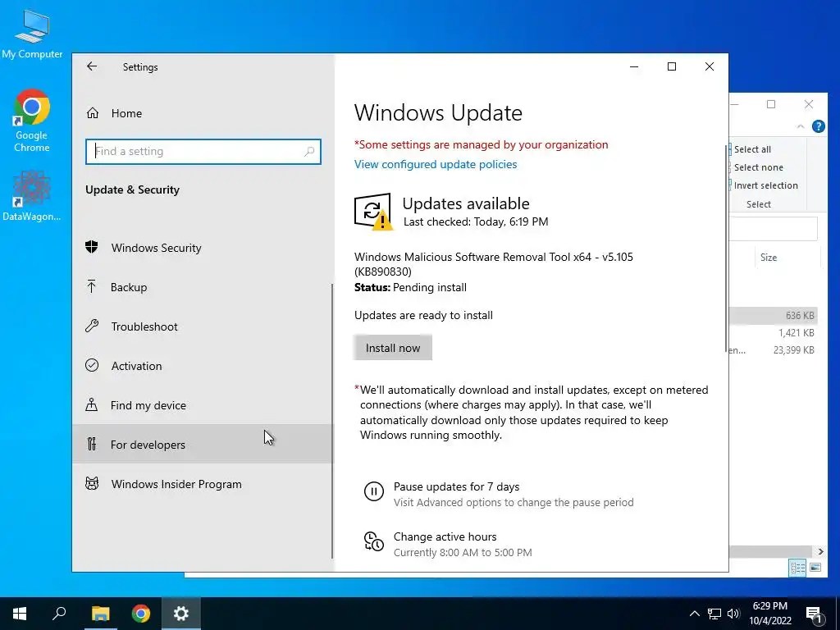Open the volume tray icon
The width and height of the screenshot is (840, 630).
733,614
